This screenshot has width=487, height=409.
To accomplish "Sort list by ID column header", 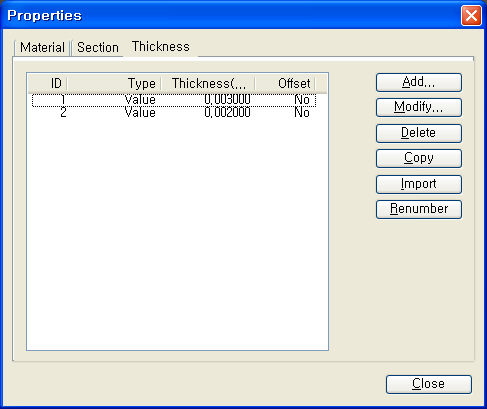I will [48, 83].
